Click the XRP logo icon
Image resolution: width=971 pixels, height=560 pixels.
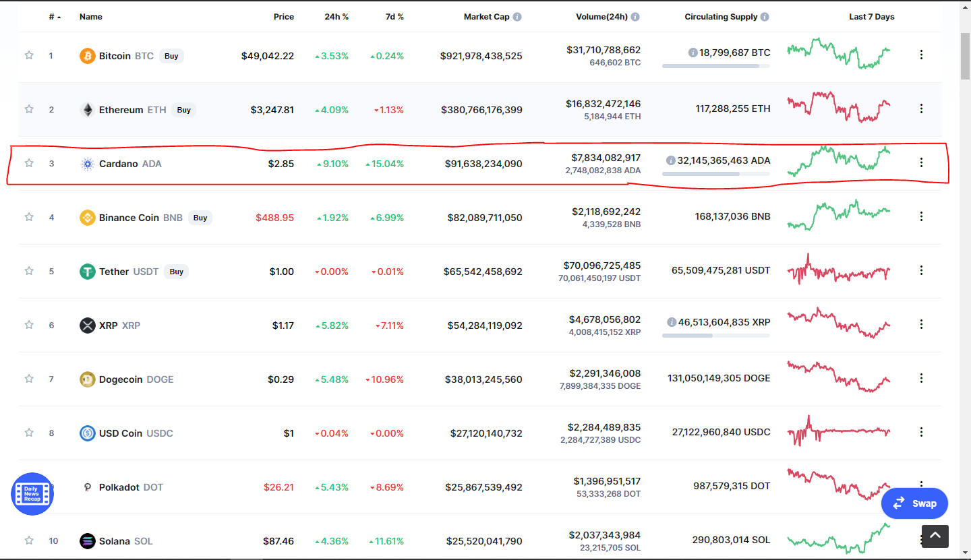[x=88, y=325]
